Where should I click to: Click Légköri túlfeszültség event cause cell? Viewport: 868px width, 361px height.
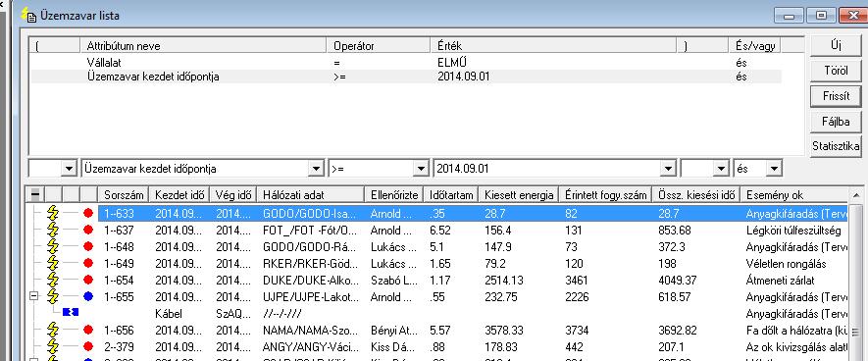[793, 230]
